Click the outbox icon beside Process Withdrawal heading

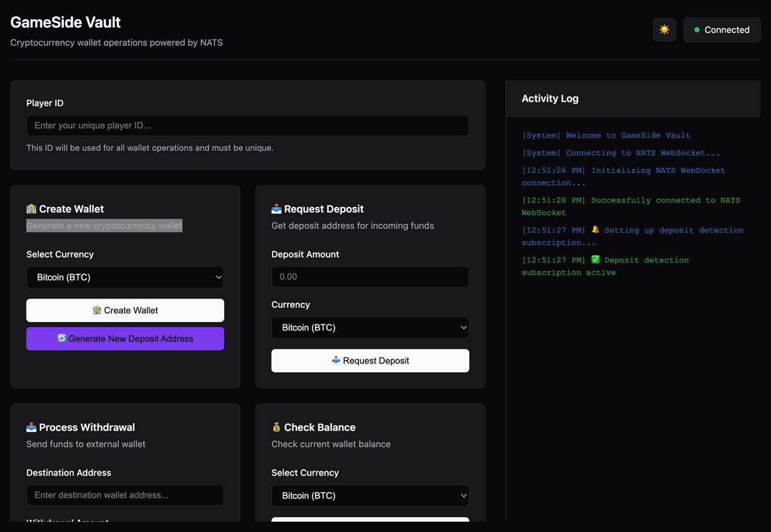[31, 427]
